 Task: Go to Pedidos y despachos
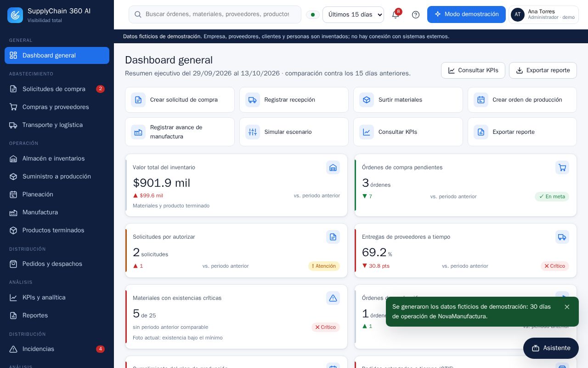[57, 264]
